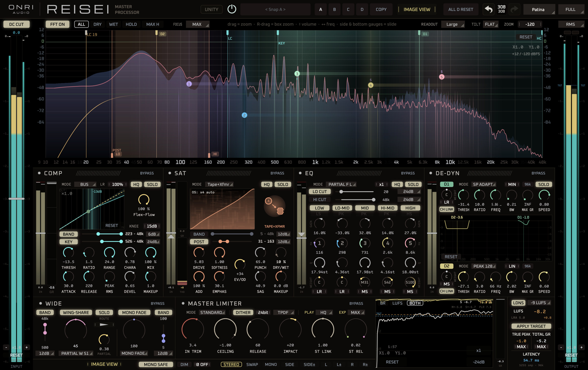588x370 pixels.
Task: Click the SAT DRIVE knob
Action: point(199,253)
